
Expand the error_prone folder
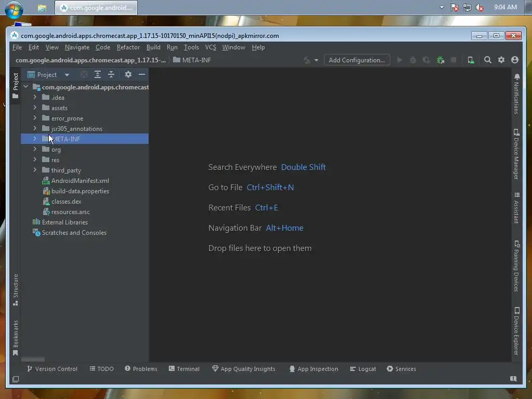point(35,118)
